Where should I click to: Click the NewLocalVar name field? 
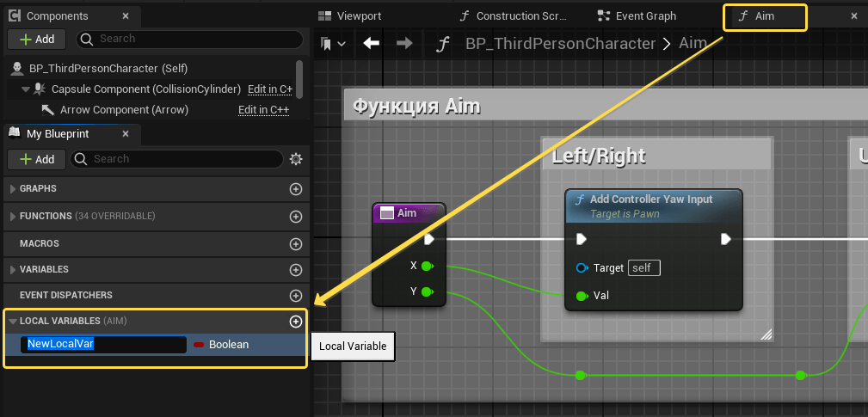point(103,344)
